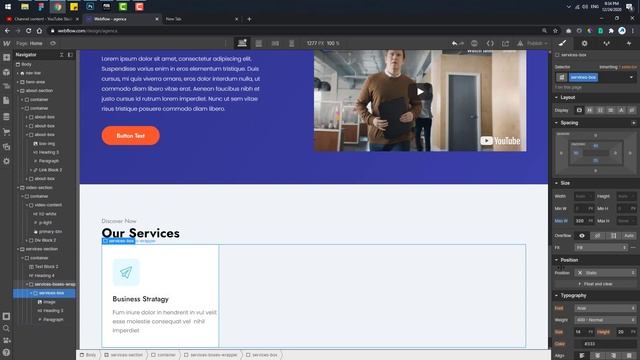Viewport: 640px width, 360px height.
Task: Open the font Weight dropdown
Action: [606, 320]
